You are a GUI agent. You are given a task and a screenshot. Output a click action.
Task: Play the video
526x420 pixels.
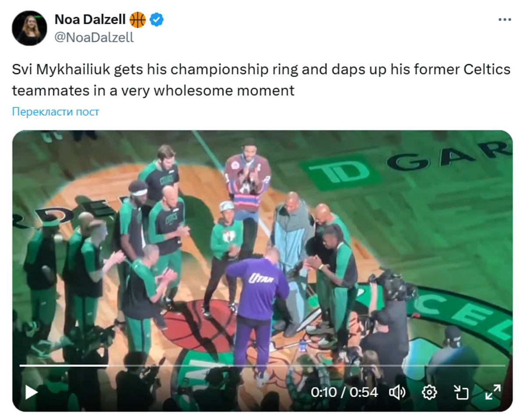click(32, 392)
